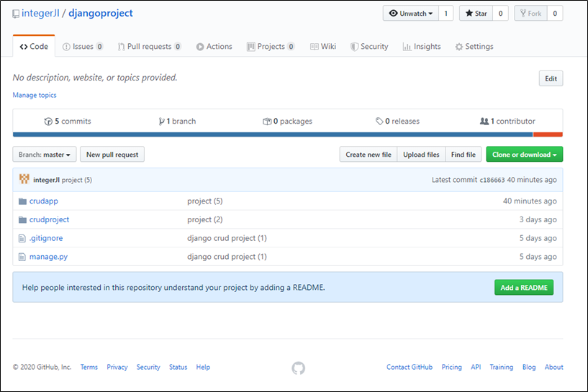Click the pull request icon in the tab bar
This screenshot has width=588, height=392.
click(x=121, y=47)
